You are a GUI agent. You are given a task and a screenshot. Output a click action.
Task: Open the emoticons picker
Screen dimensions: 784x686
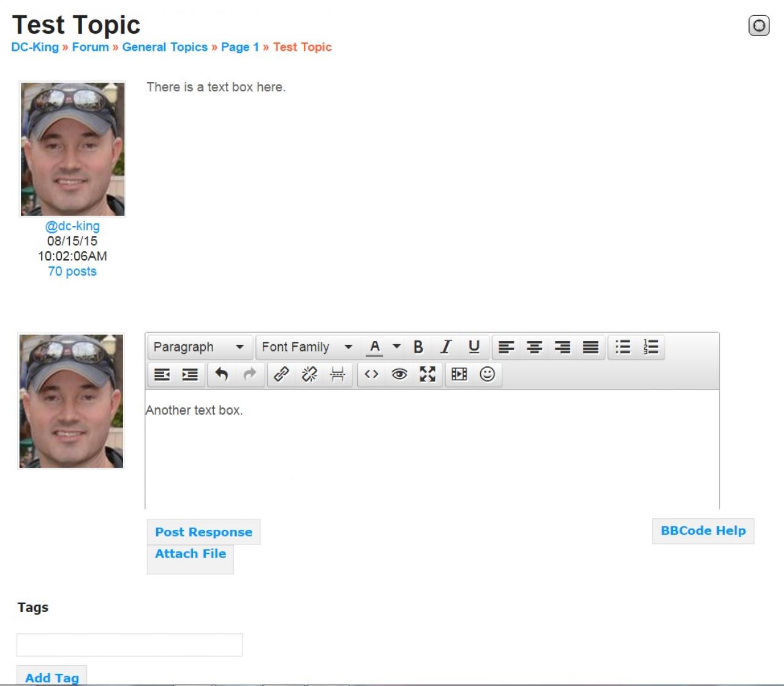[488, 374]
